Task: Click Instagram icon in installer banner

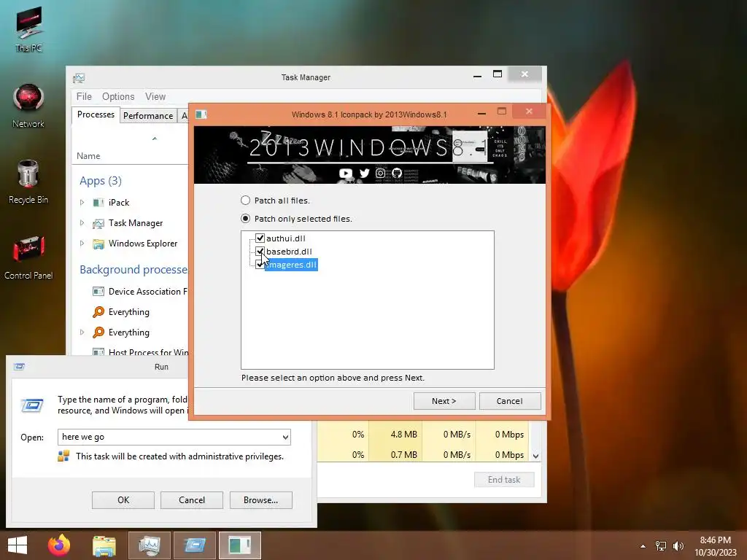Action: coord(380,174)
